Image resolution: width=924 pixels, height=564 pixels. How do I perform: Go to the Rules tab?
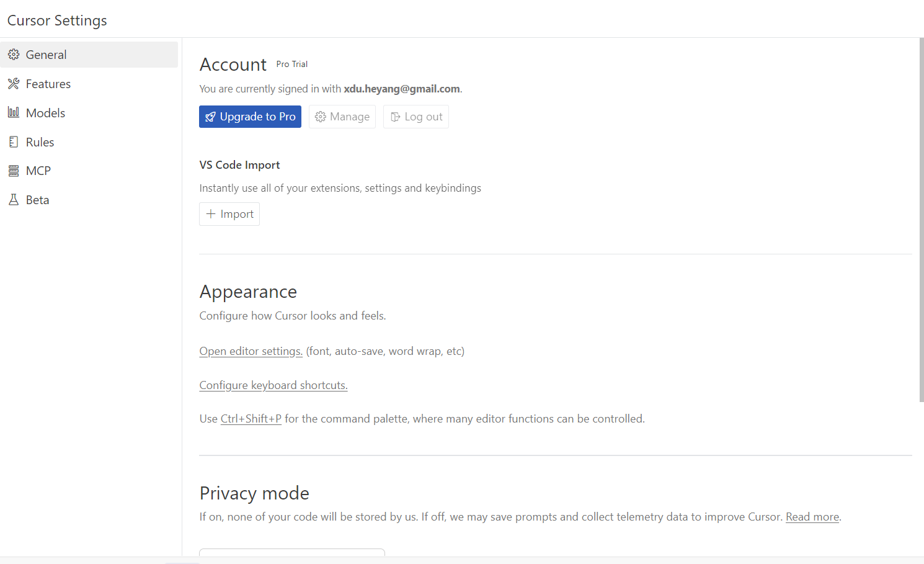tap(89, 142)
